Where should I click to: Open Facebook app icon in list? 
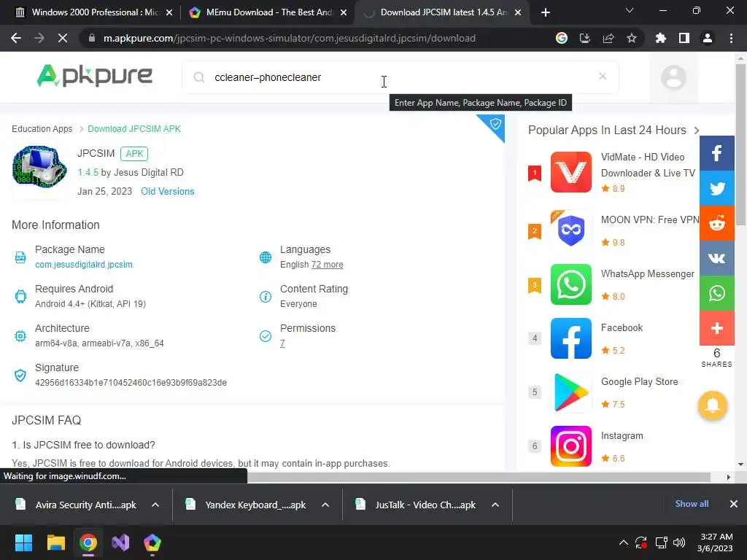[570, 338]
